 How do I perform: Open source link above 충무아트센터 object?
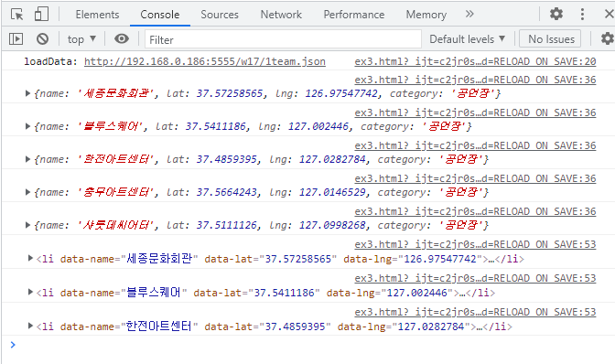pos(475,178)
